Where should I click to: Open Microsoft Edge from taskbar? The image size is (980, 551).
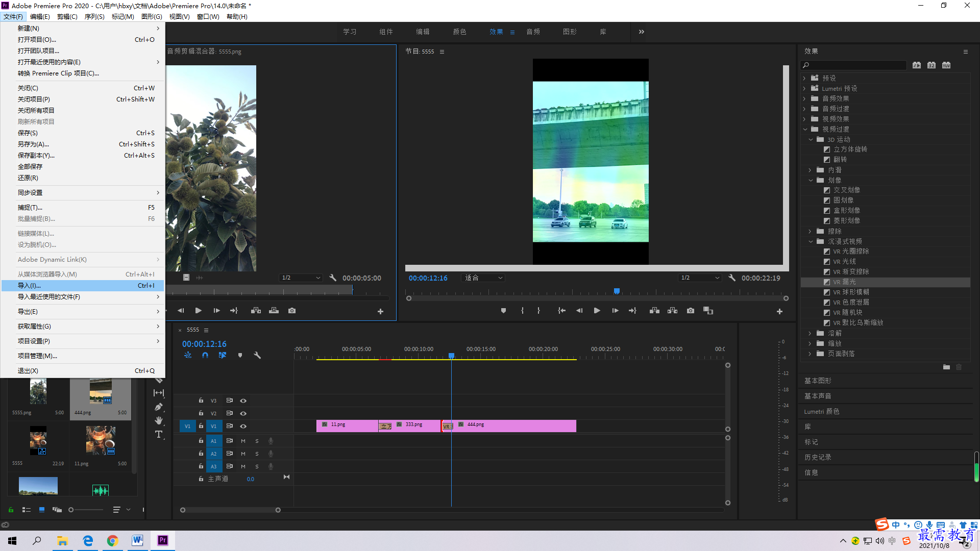pyautogui.click(x=88, y=540)
